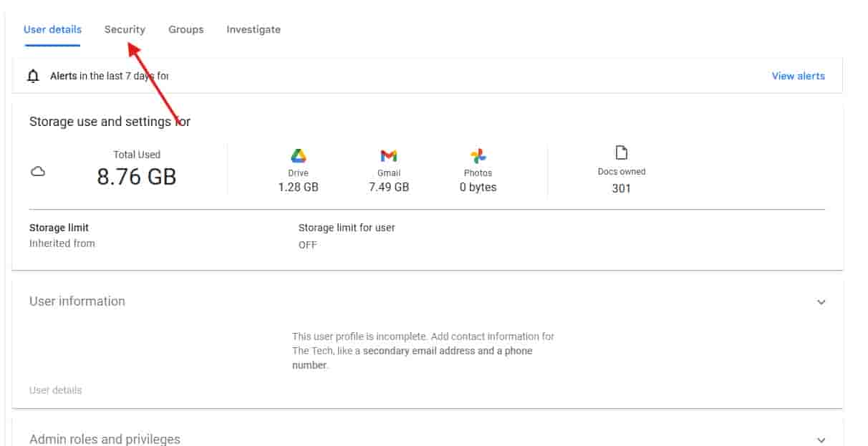
Task: Click the cloud storage icon
Action: (x=39, y=172)
